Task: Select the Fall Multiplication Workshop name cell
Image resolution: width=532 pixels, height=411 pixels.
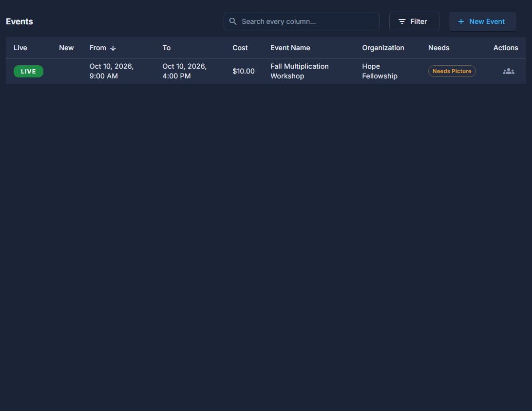Action: (299, 71)
